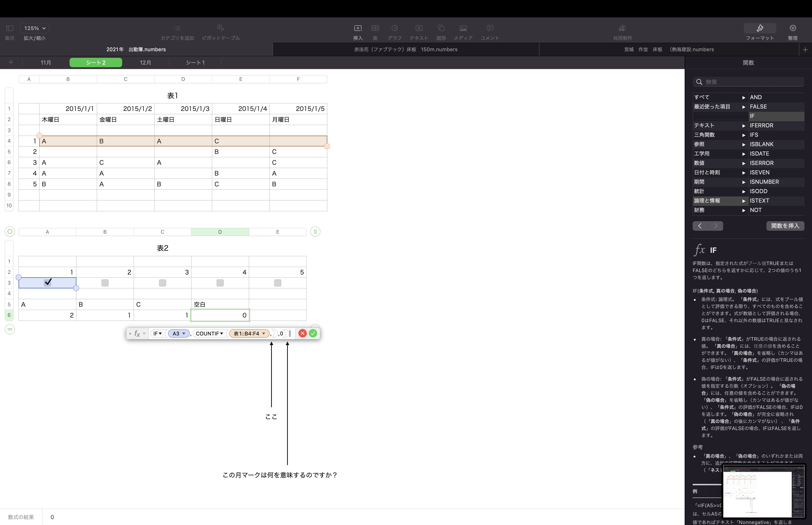
Task: Check the checkbox under column 5
Action: pos(278,283)
